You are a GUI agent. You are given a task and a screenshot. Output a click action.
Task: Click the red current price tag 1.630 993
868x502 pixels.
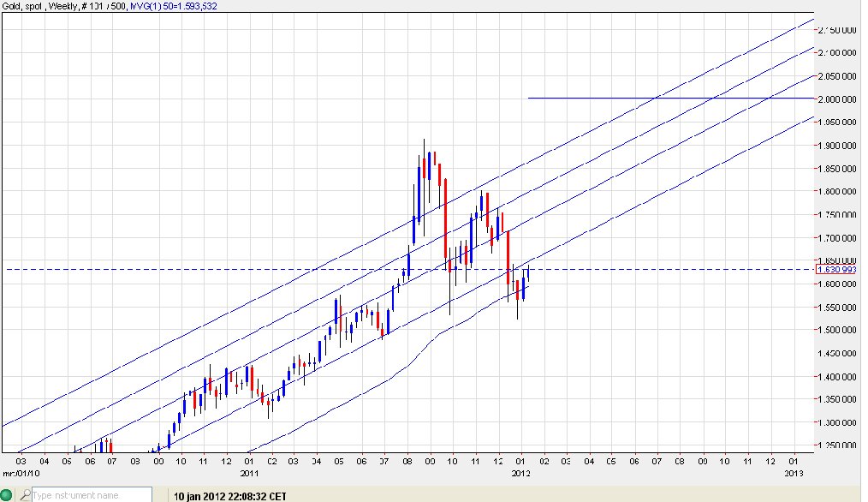coord(835,270)
